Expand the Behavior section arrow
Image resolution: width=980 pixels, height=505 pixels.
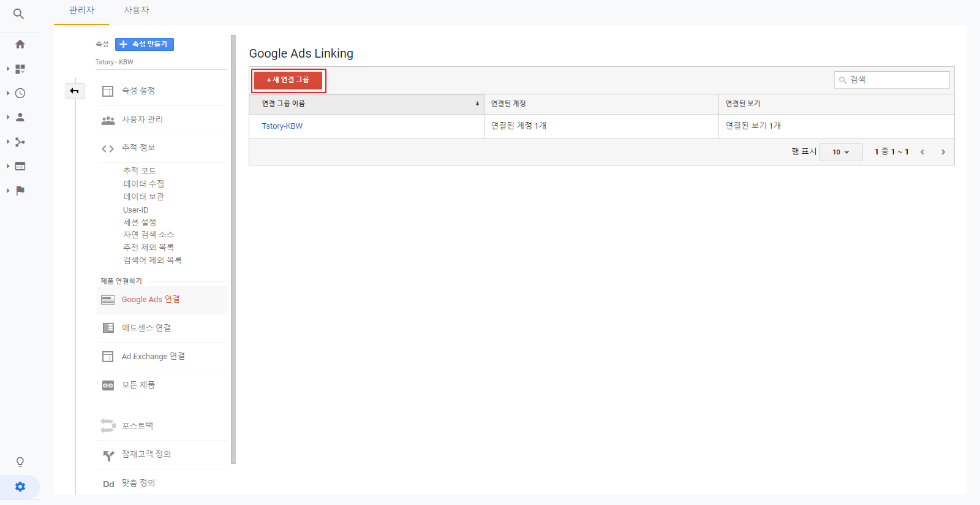pyautogui.click(x=8, y=166)
